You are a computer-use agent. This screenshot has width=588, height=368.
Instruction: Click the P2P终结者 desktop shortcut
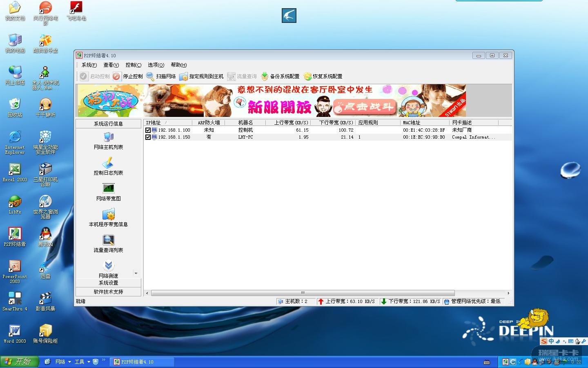15,236
